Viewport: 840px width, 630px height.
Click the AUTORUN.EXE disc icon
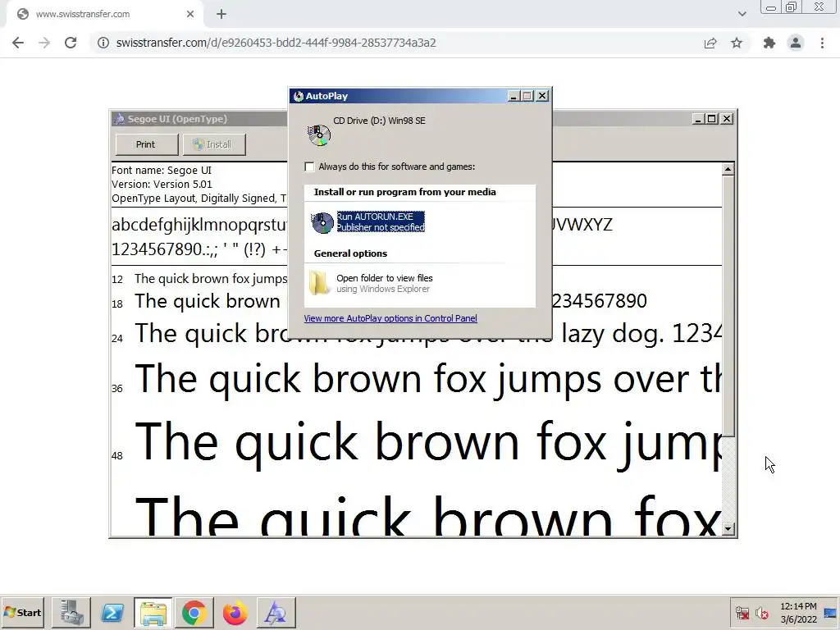[322, 222]
